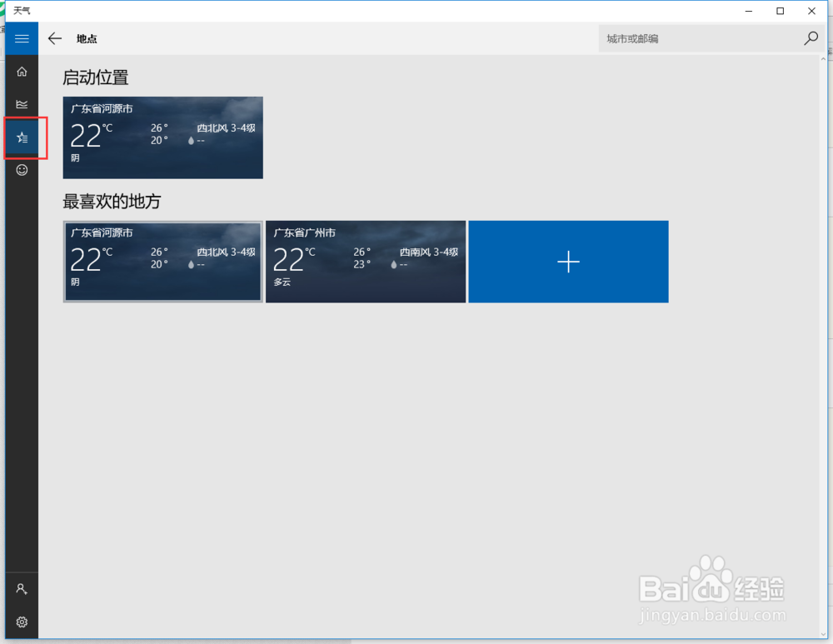Open the 广东省河源市 startup location tile
The height and width of the screenshot is (644, 833).
pyautogui.click(x=162, y=137)
